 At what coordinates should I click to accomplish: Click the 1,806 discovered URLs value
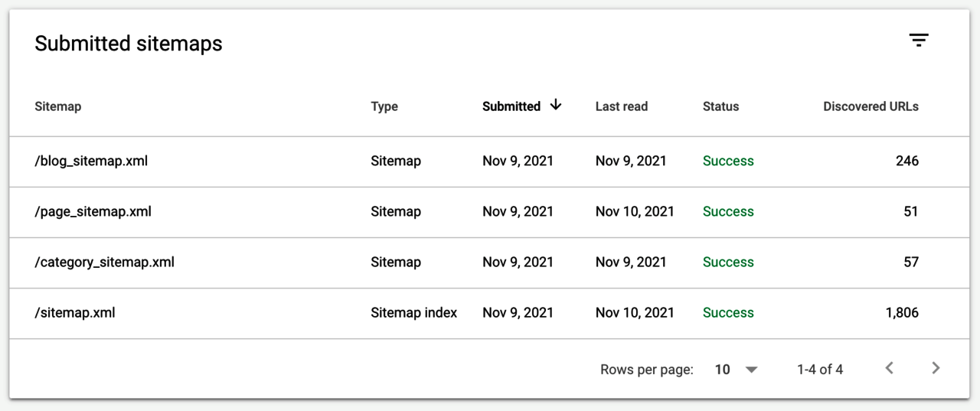(902, 312)
